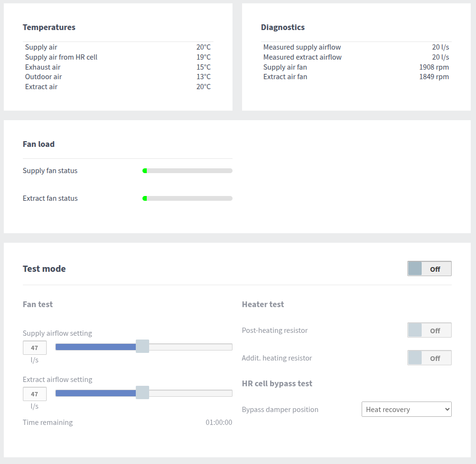
Task: Select the Exhaust air temperature row
Action: tap(118, 67)
